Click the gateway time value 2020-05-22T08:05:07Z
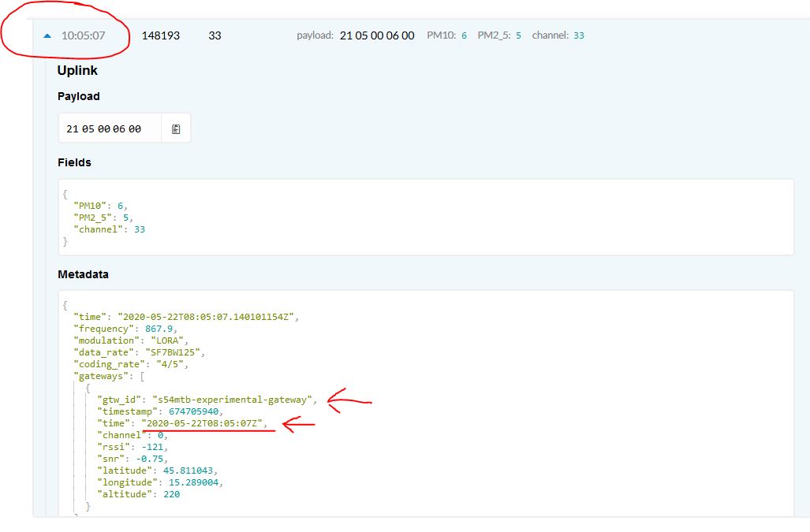Screen dimensions: 810x532 coord(204,423)
